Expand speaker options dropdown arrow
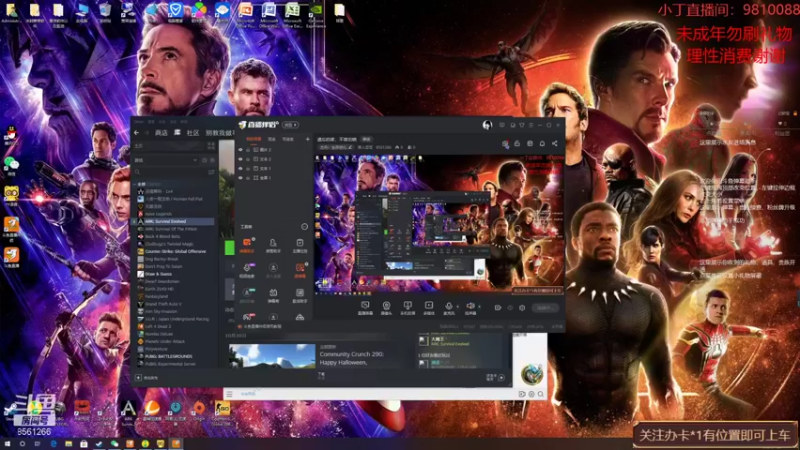The width and height of the screenshot is (800, 450). click(479, 306)
